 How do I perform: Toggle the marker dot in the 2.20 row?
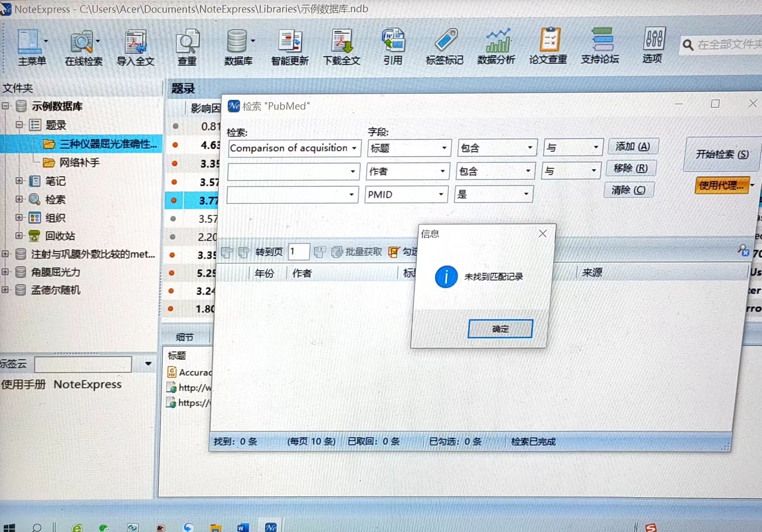click(172, 237)
